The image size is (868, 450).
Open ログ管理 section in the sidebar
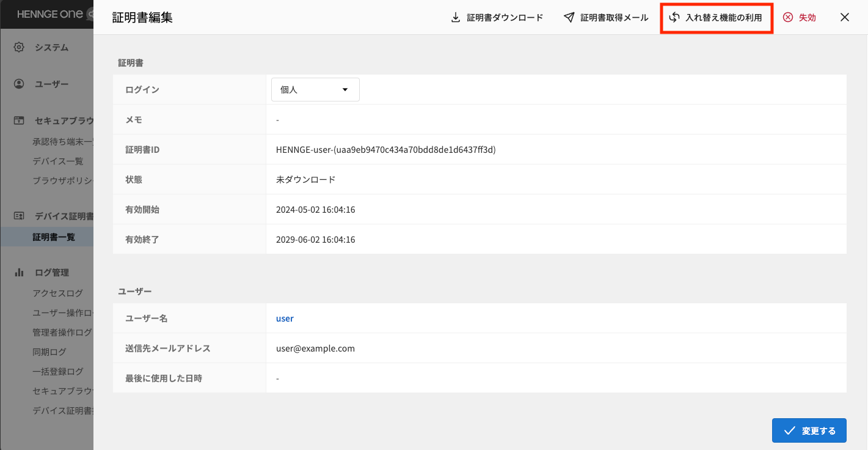[x=51, y=272]
